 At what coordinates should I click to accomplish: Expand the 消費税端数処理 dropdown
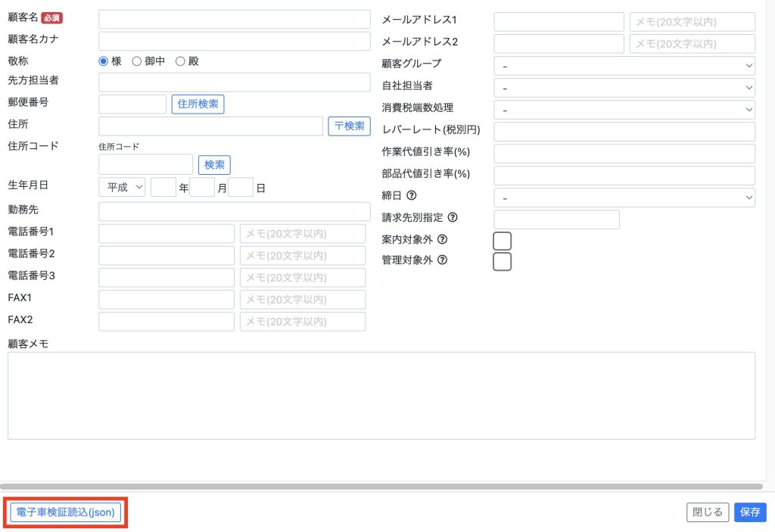coord(624,110)
